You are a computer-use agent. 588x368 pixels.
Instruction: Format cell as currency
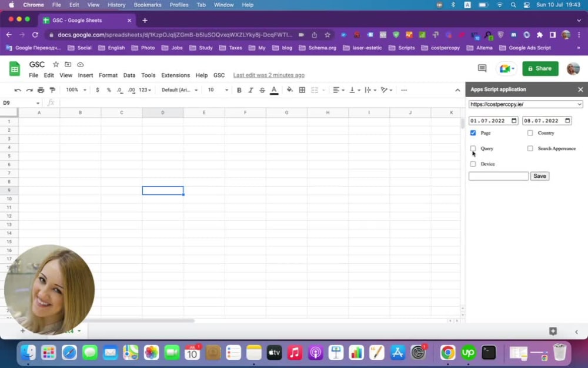click(x=98, y=90)
